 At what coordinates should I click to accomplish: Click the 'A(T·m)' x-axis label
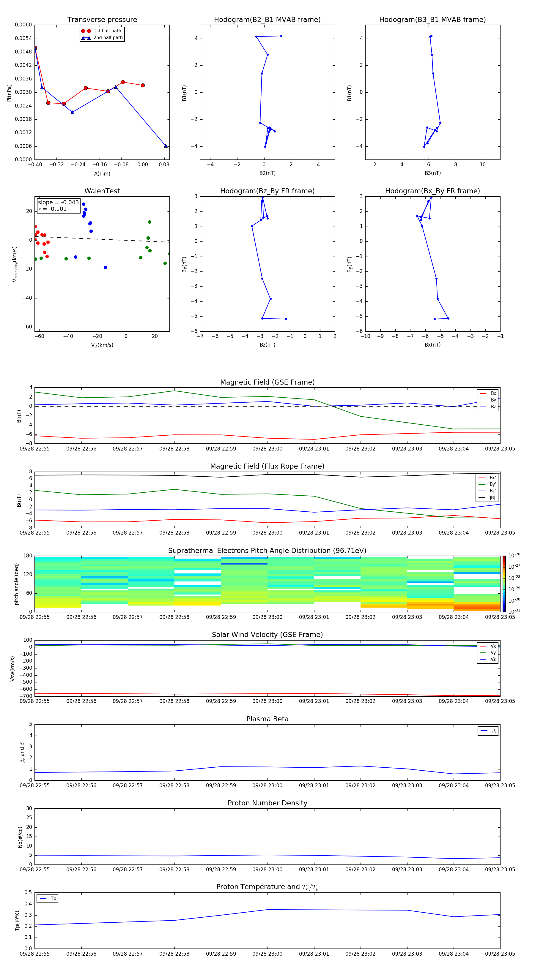[x=102, y=173]
